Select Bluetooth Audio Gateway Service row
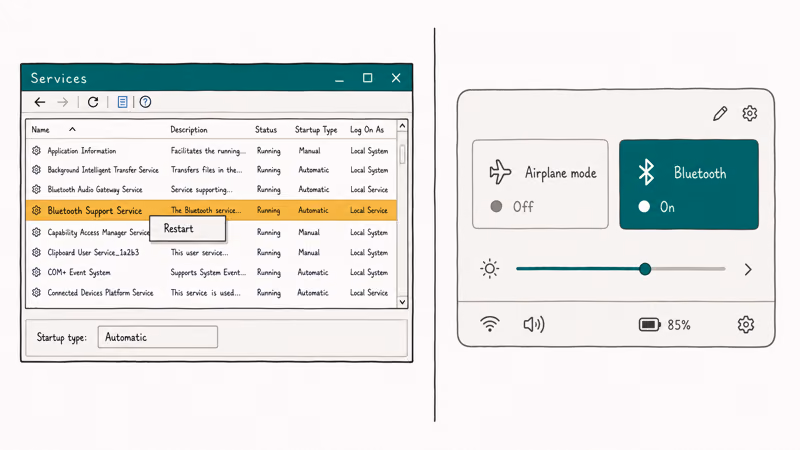This screenshot has width=800, height=450. (x=211, y=189)
